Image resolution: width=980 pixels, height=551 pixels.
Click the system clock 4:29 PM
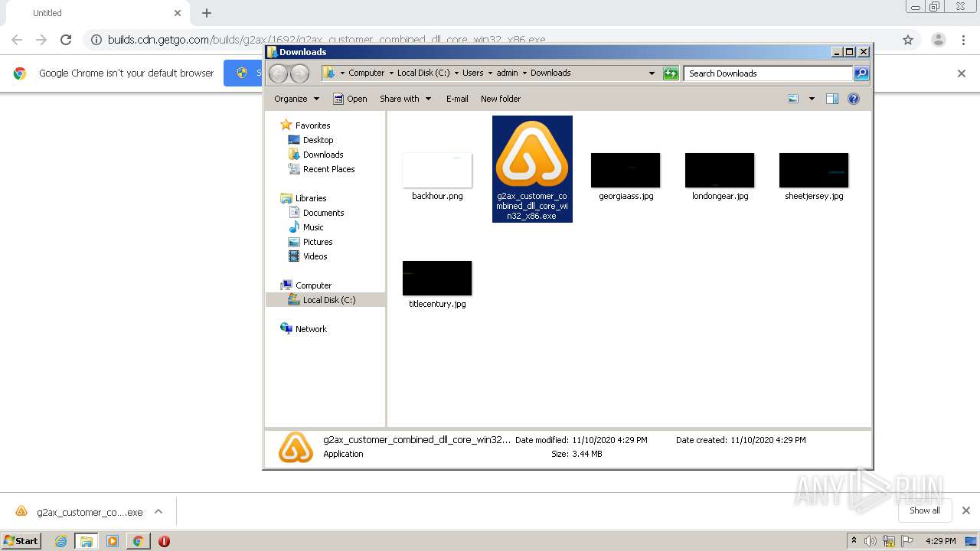(941, 541)
